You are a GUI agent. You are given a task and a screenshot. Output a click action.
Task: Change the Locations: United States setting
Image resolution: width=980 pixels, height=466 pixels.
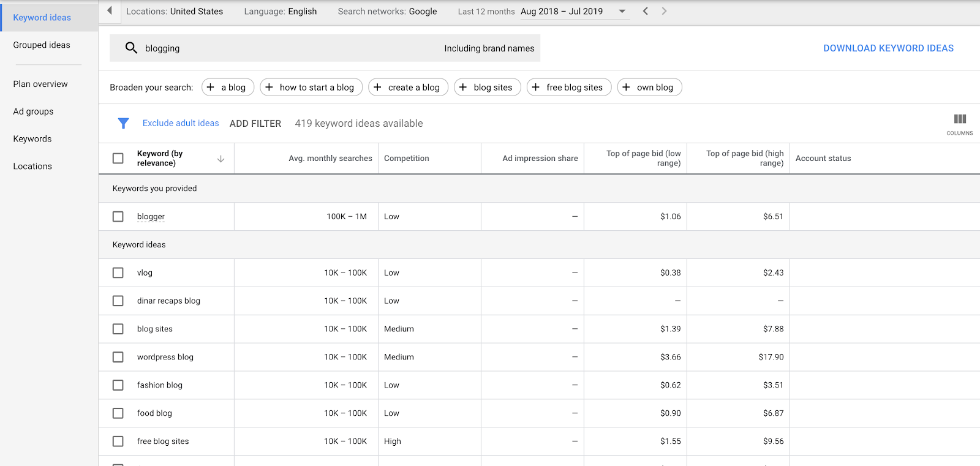(x=175, y=11)
